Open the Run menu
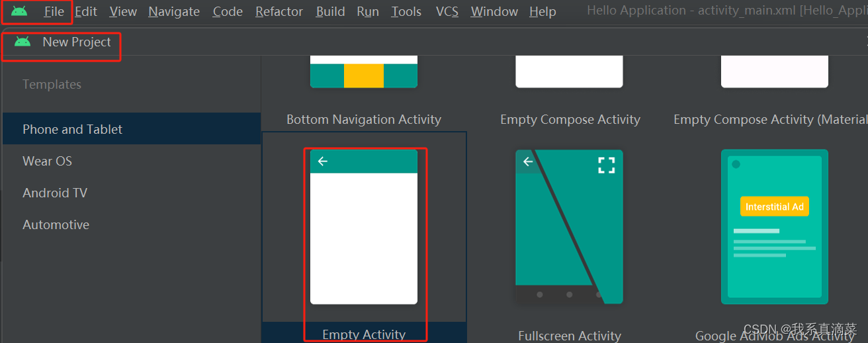This screenshot has width=868, height=343. [x=368, y=12]
